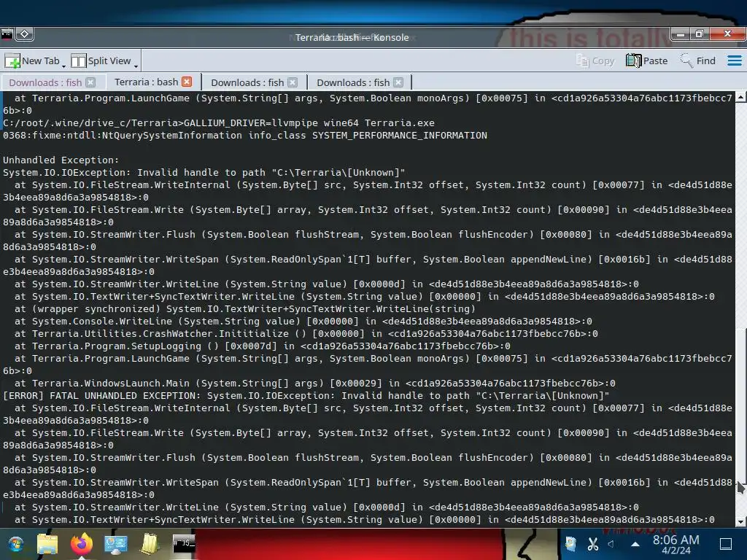Open the yellow notepad icon on taskbar
The image size is (747, 560).
click(x=149, y=544)
